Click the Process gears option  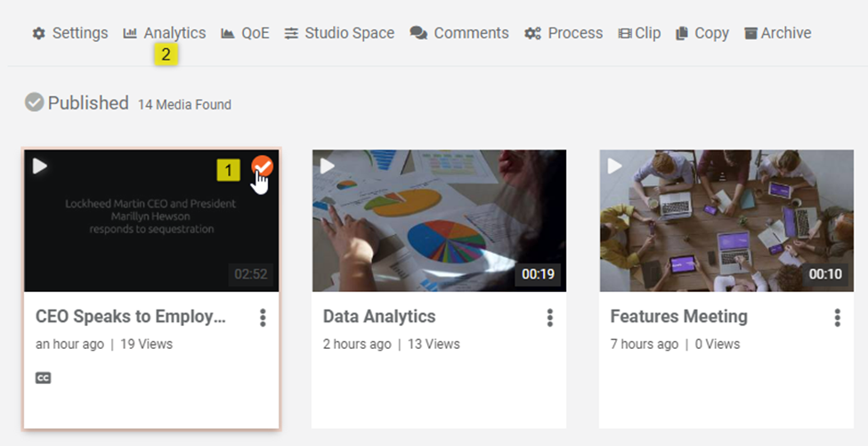(x=564, y=33)
